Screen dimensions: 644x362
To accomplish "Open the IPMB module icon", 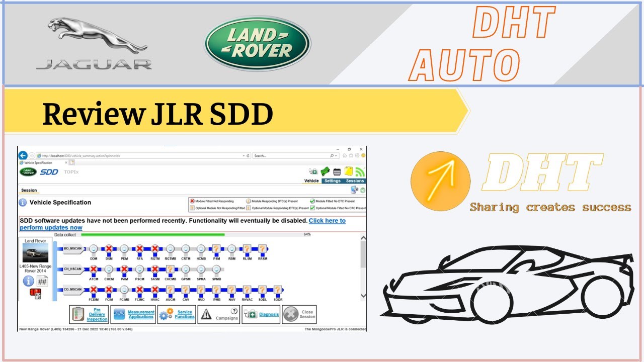I will 216,290.
